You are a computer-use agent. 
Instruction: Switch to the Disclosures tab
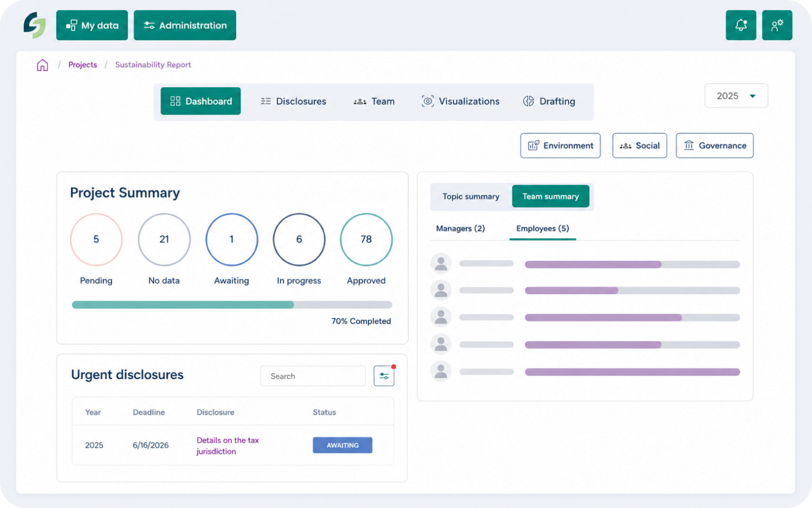[293, 101]
